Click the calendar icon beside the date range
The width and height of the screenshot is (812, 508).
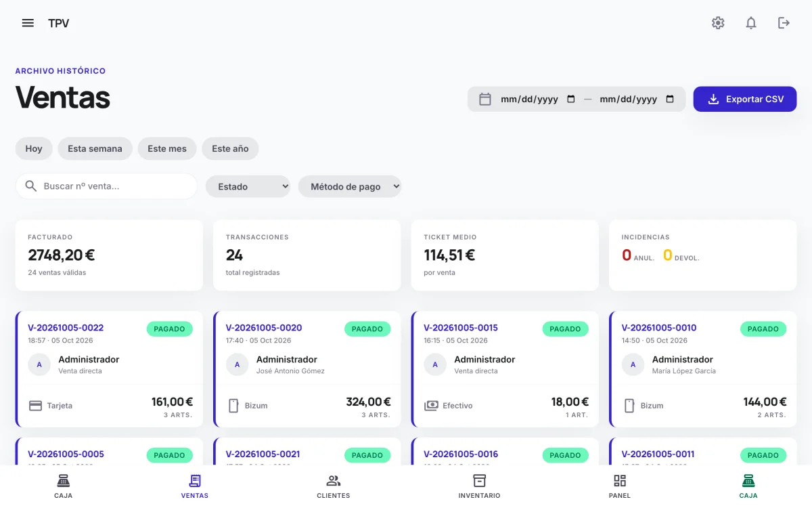(485, 99)
